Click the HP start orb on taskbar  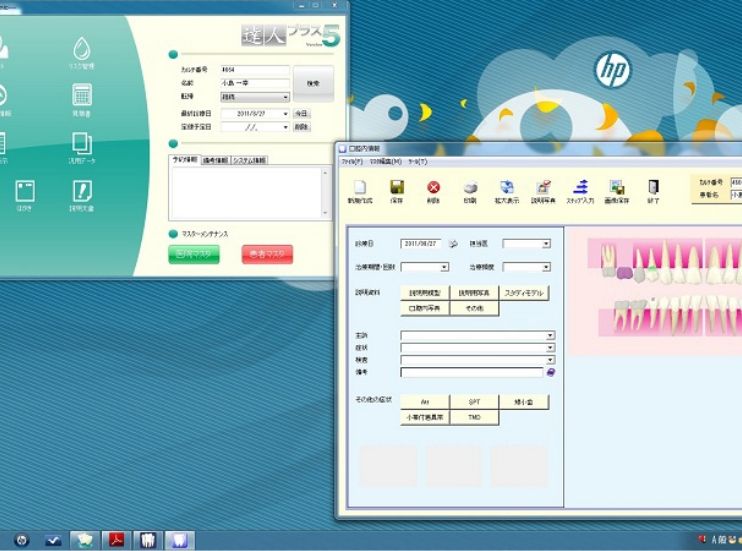pos(21,540)
